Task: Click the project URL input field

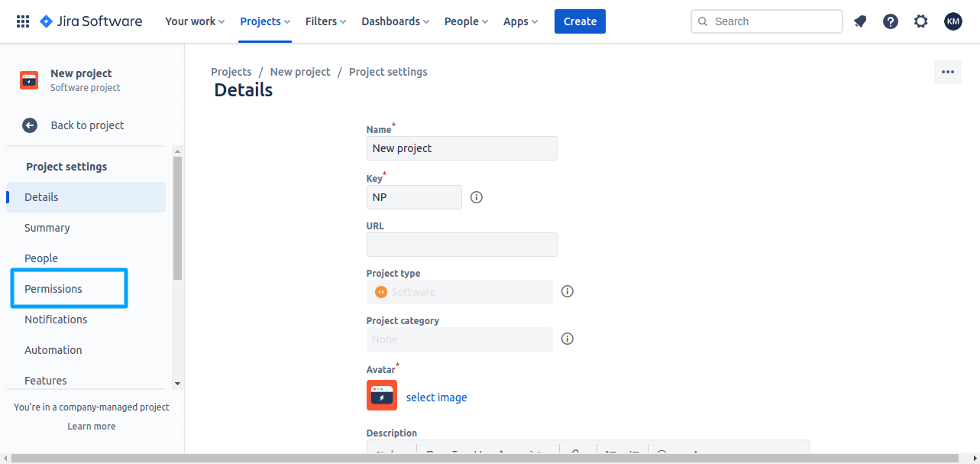Action: click(462, 245)
